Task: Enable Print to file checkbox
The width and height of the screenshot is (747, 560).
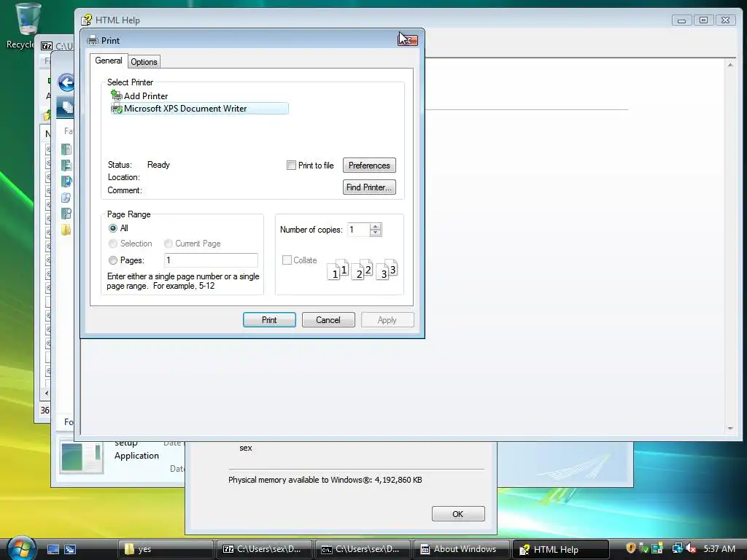Action: (x=291, y=166)
